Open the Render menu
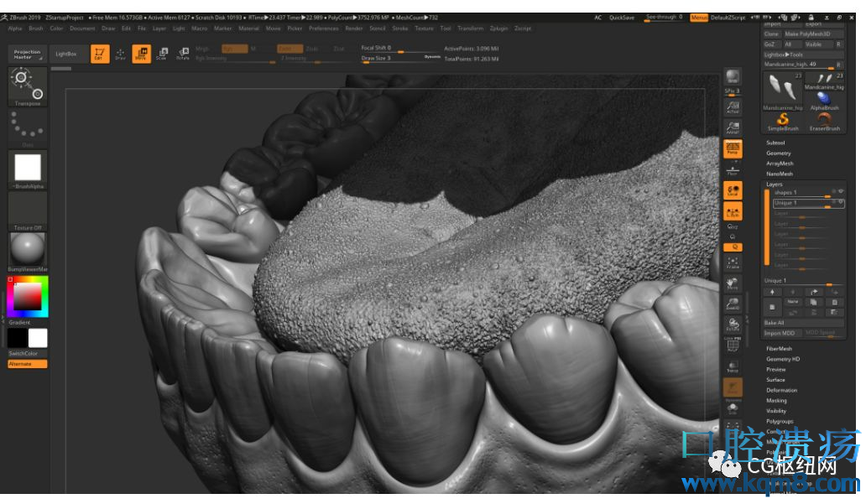Image resolution: width=866 pixels, height=504 pixels. [354, 29]
